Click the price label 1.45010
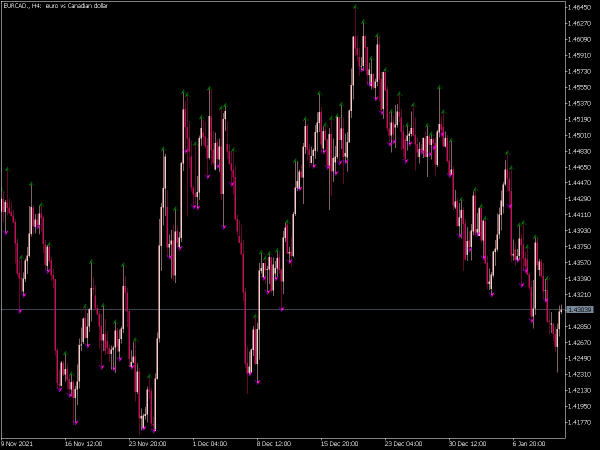Image resolution: width=600 pixels, height=450 pixels. (x=580, y=135)
